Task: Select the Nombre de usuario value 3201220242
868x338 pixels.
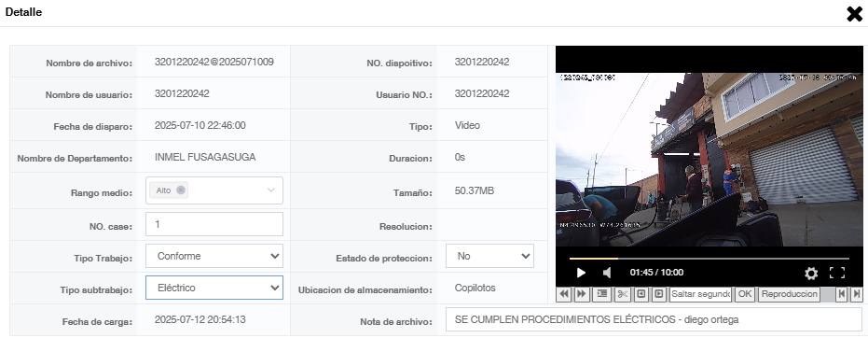Action: pyautogui.click(x=182, y=93)
